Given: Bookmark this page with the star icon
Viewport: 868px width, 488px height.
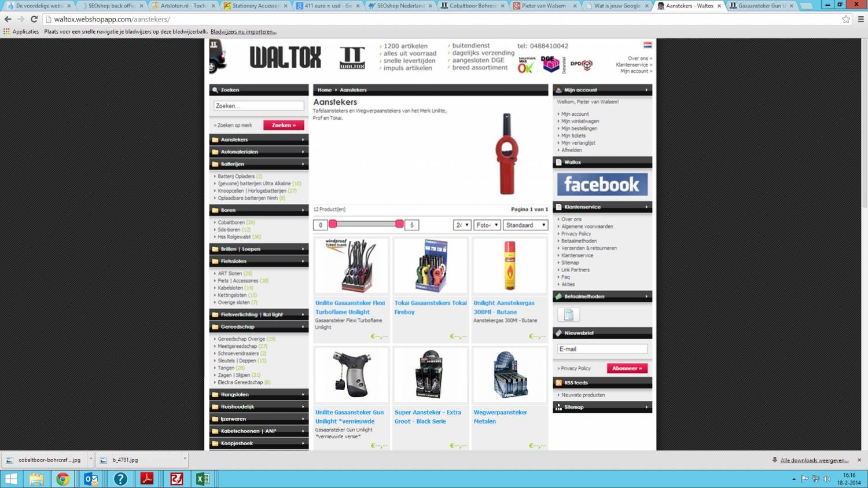Looking at the screenshot, I should pos(846,19).
